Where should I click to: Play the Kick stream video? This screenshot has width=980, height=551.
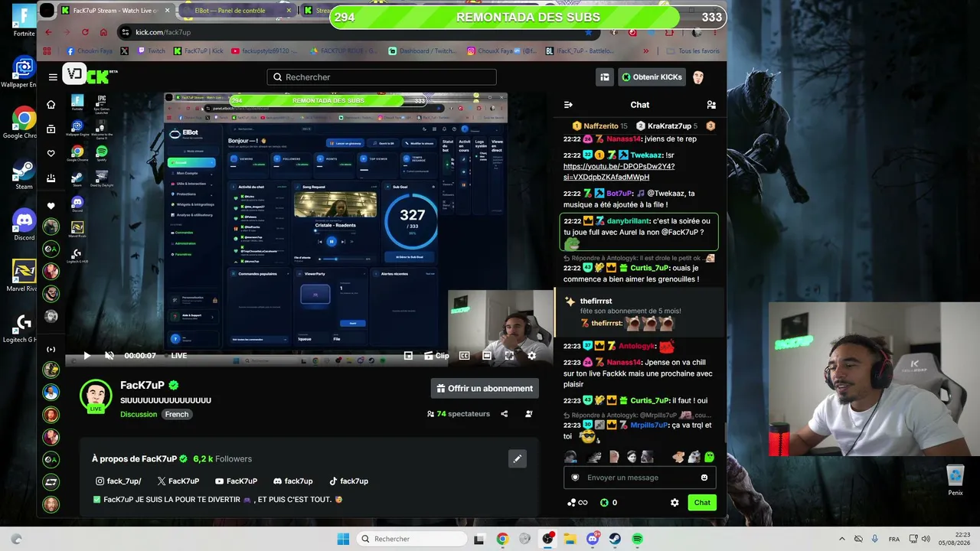pos(87,355)
